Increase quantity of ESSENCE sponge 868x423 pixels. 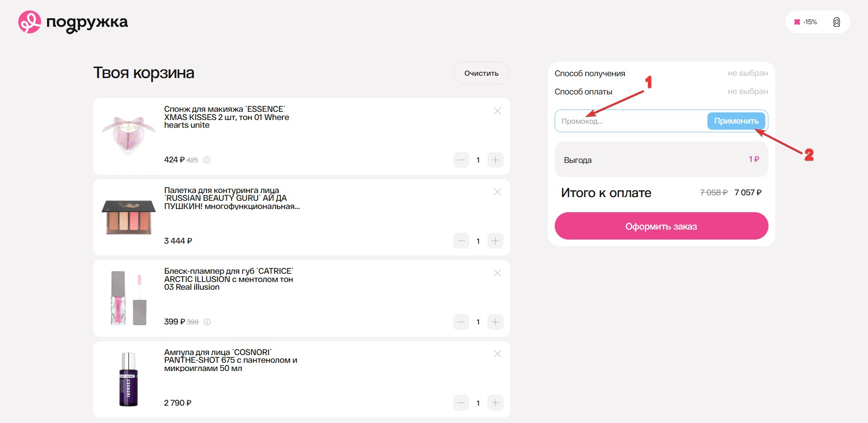[495, 160]
